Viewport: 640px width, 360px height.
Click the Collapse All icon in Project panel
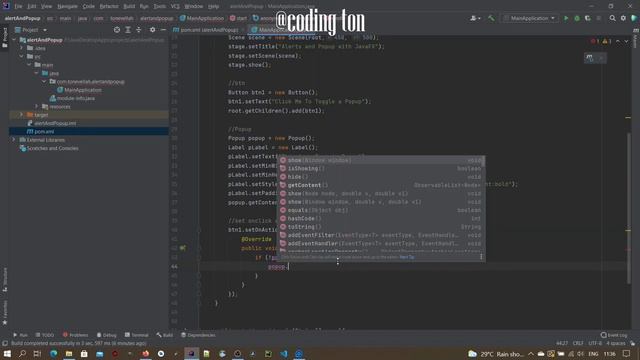click(138, 30)
